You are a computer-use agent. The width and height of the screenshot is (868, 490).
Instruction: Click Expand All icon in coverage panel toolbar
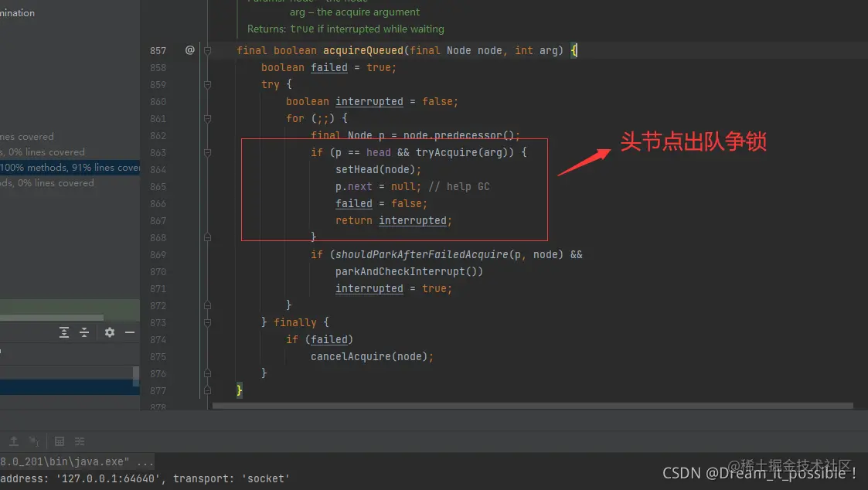[64, 332]
